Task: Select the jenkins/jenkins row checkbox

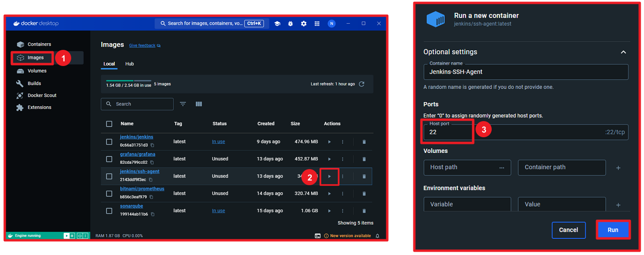Action: click(x=109, y=142)
